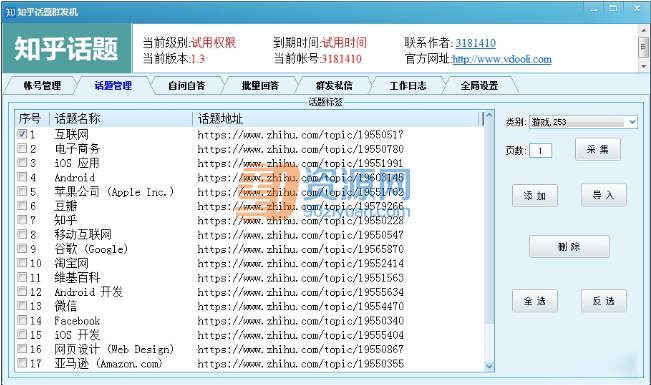Click the topic name 互联网
The image size is (651, 385).
coord(71,135)
